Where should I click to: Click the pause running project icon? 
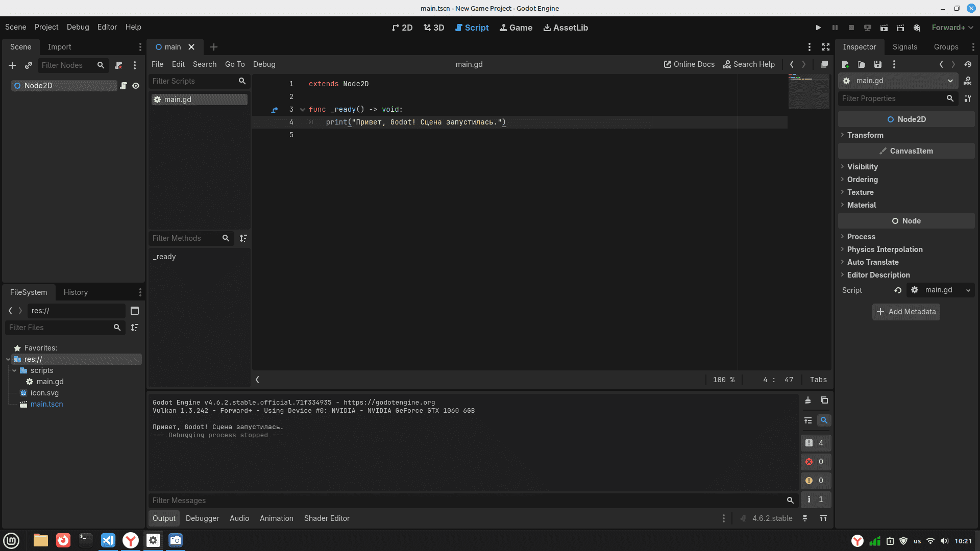click(835, 28)
